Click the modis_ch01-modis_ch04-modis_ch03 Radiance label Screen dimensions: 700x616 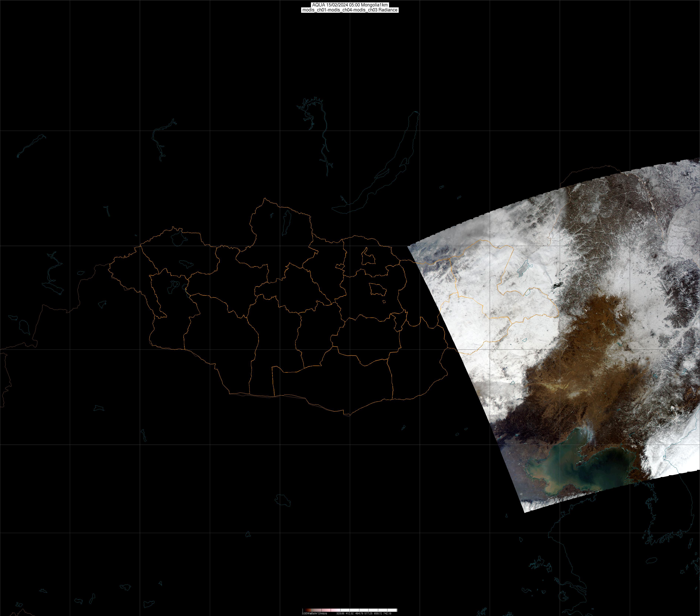click(350, 10)
